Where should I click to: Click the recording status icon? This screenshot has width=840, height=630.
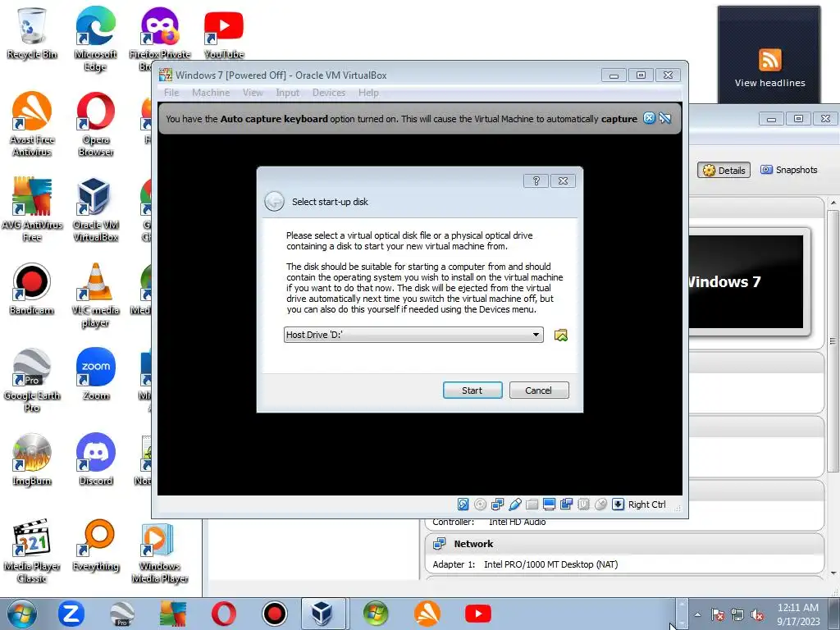tap(566, 504)
